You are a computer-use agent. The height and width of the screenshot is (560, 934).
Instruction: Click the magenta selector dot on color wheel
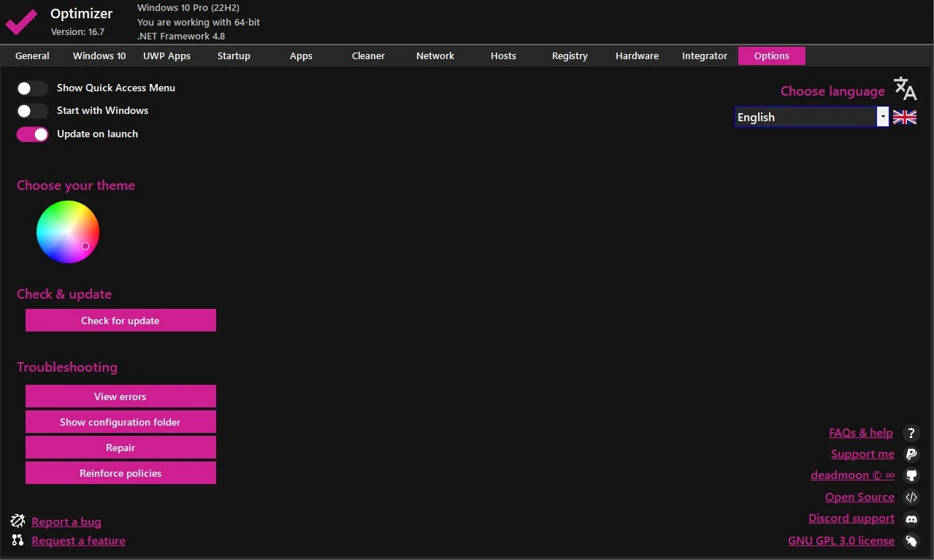point(85,246)
